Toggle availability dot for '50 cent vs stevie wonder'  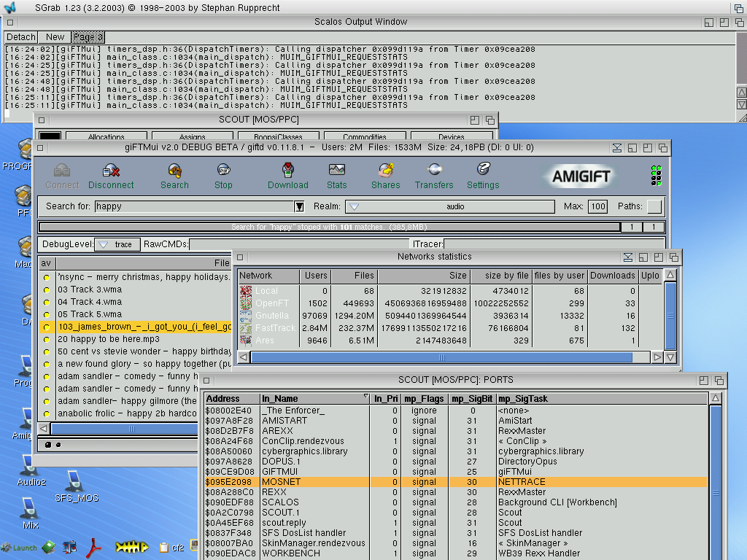pyautogui.click(x=46, y=351)
